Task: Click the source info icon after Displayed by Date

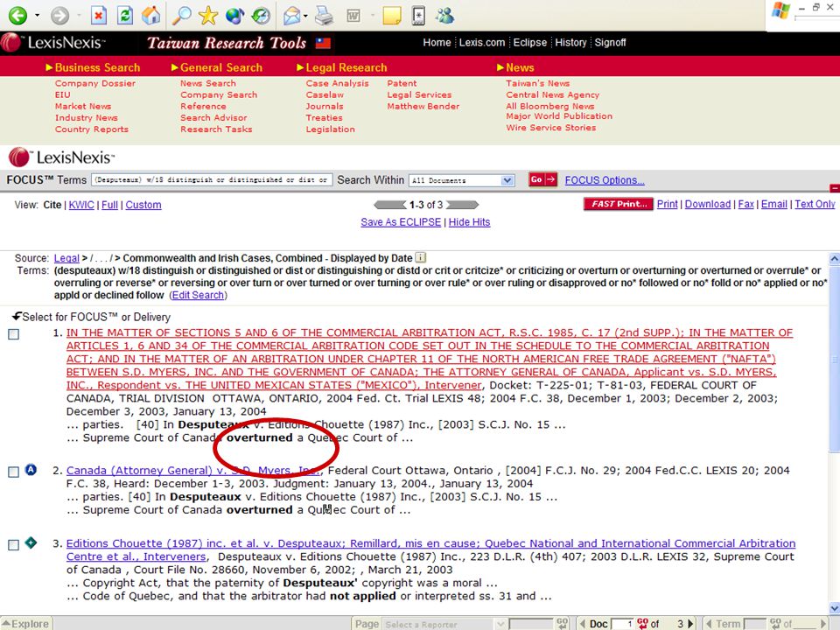Action: [x=421, y=257]
